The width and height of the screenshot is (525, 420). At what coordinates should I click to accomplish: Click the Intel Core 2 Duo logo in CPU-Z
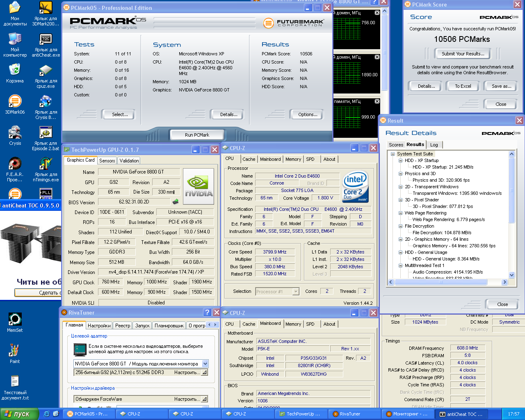click(x=355, y=187)
